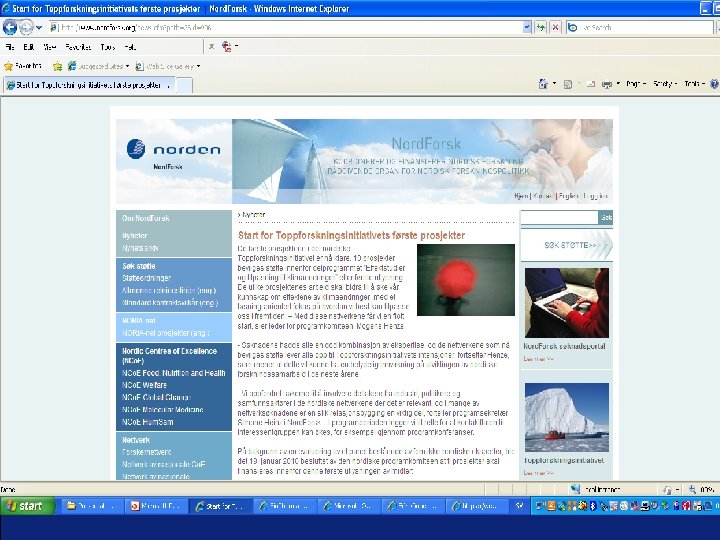Image resolution: width=720 pixels, height=540 pixels.
Task: Open the Netverk sidebar section
Action: [136, 440]
